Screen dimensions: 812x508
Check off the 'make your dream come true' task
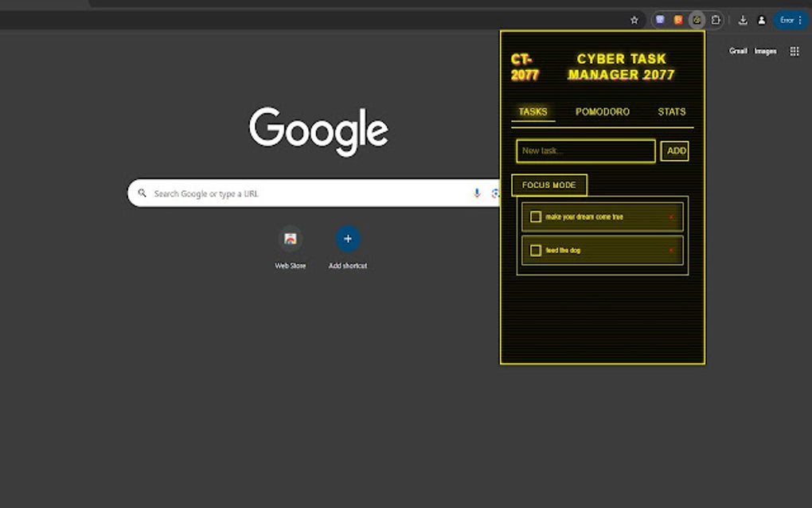pyautogui.click(x=535, y=216)
